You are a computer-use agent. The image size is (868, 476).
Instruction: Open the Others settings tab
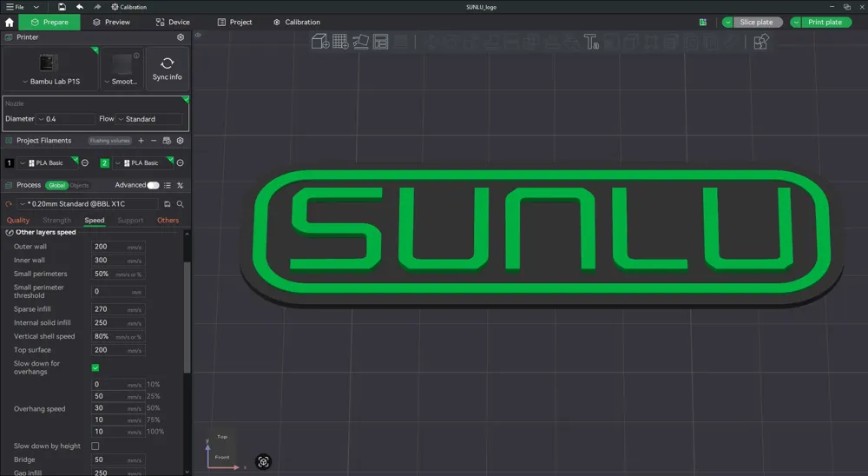pyautogui.click(x=168, y=221)
